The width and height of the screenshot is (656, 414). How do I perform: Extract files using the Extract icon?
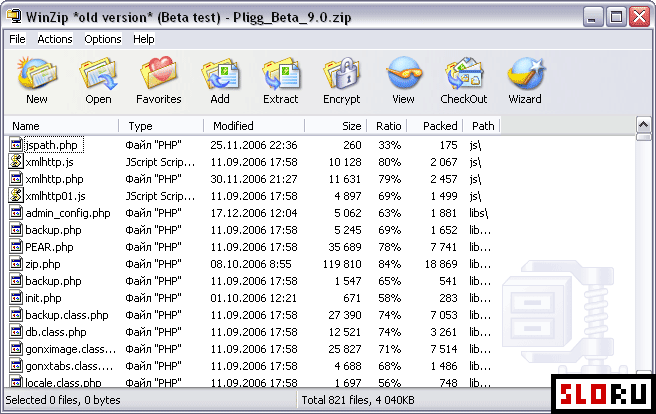tap(281, 74)
